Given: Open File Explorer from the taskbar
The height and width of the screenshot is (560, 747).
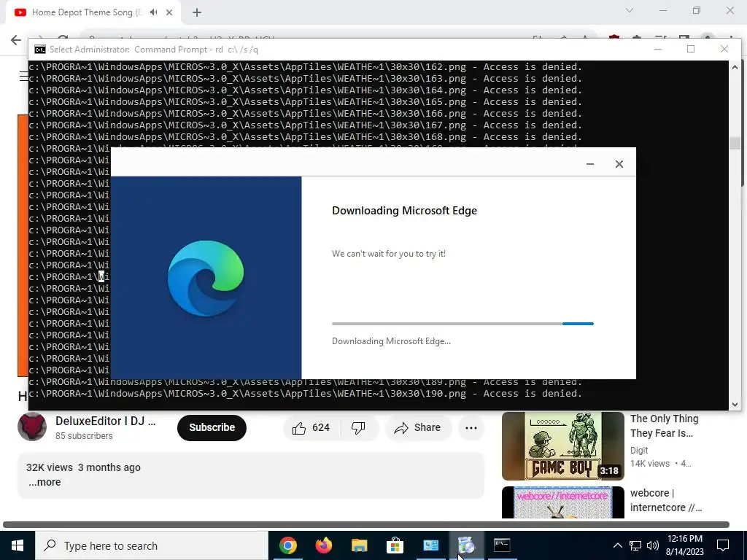Looking at the screenshot, I should [359, 545].
